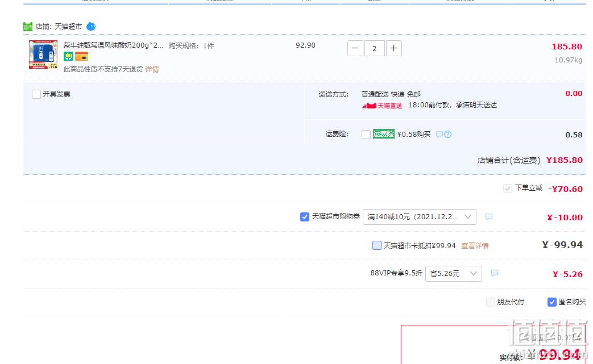Click the 店铺合计(含运费) label
The width and height of the screenshot is (593, 364).
(x=509, y=160)
